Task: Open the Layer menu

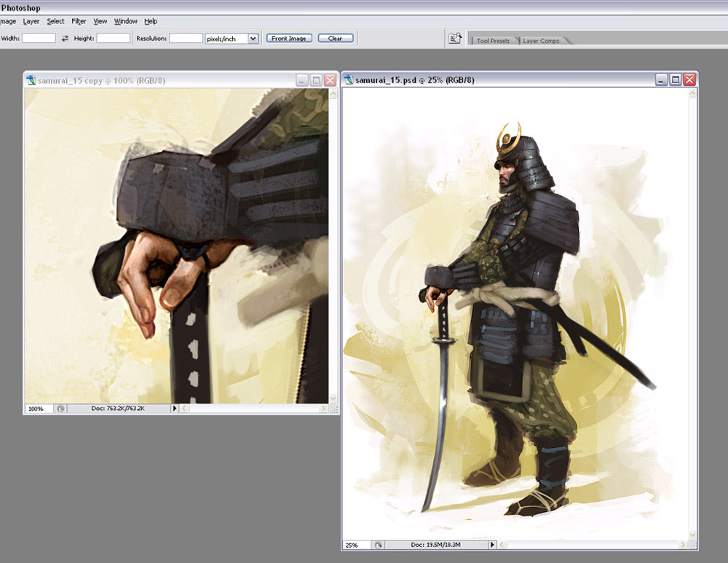Action: pyautogui.click(x=31, y=21)
